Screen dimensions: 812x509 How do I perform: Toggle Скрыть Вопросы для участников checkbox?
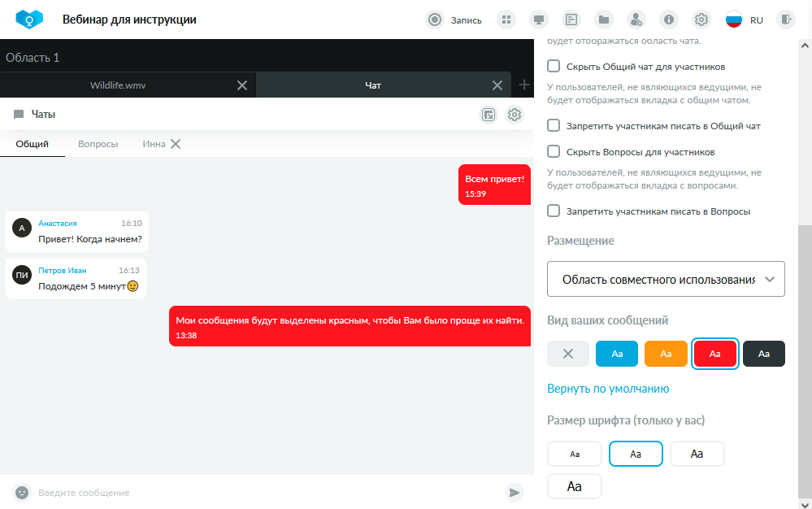pyautogui.click(x=554, y=151)
